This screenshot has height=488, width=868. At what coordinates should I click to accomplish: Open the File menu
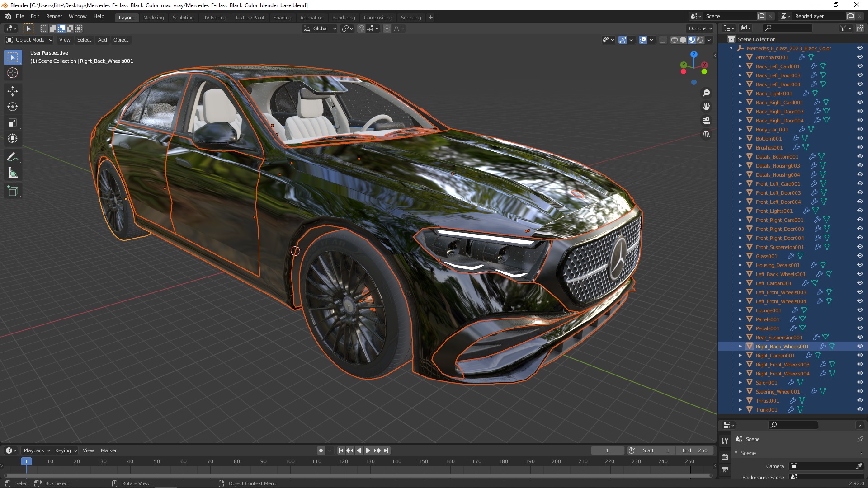tap(20, 16)
